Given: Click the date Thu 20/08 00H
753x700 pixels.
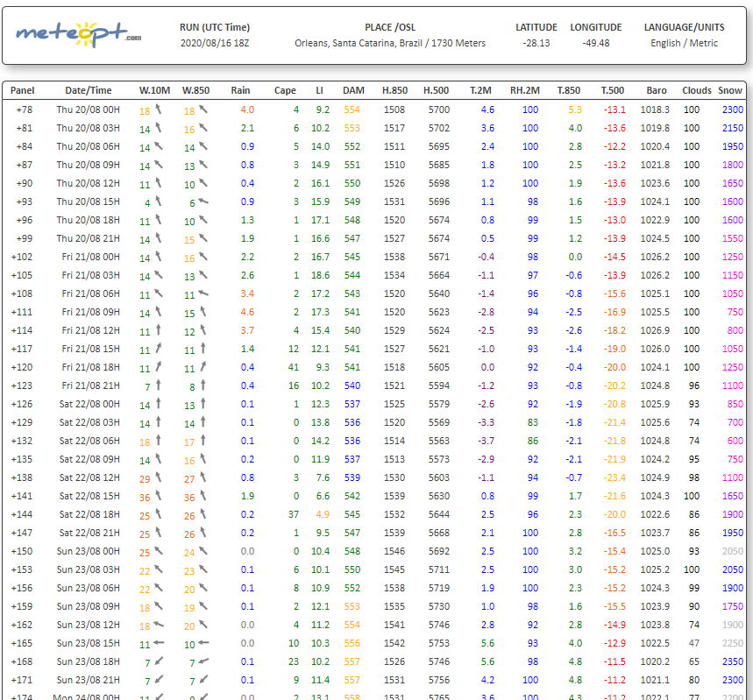Looking at the screenshot, I should point(89,110).
